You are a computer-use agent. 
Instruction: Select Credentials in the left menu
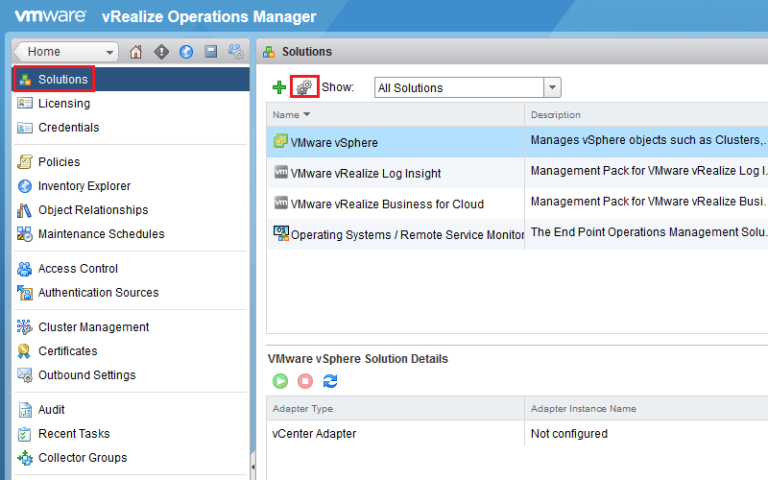pyautogui.click(x=68, y=127)
